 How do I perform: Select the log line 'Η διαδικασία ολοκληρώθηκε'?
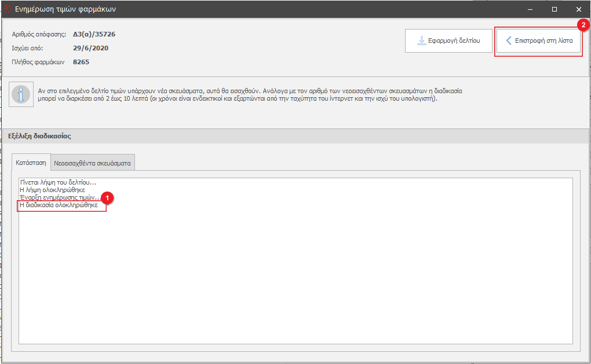click(x=59, y=205)
